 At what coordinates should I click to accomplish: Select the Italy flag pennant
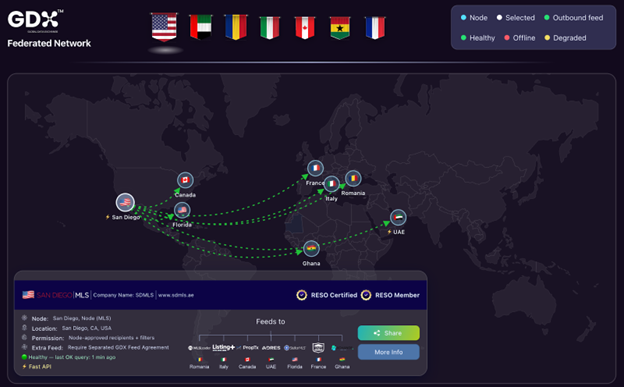pyautogui.click(x=270, y=27)
